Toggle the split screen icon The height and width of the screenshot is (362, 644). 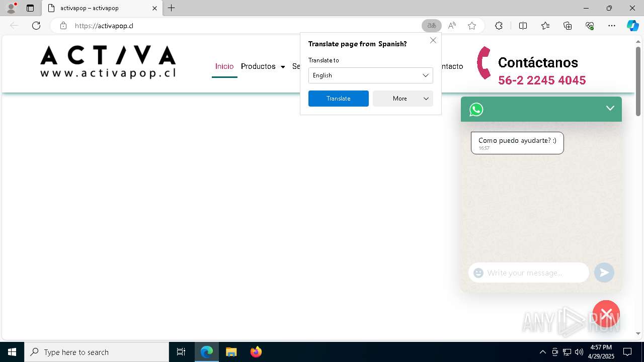pyautogui.click(x=523, y=26)
